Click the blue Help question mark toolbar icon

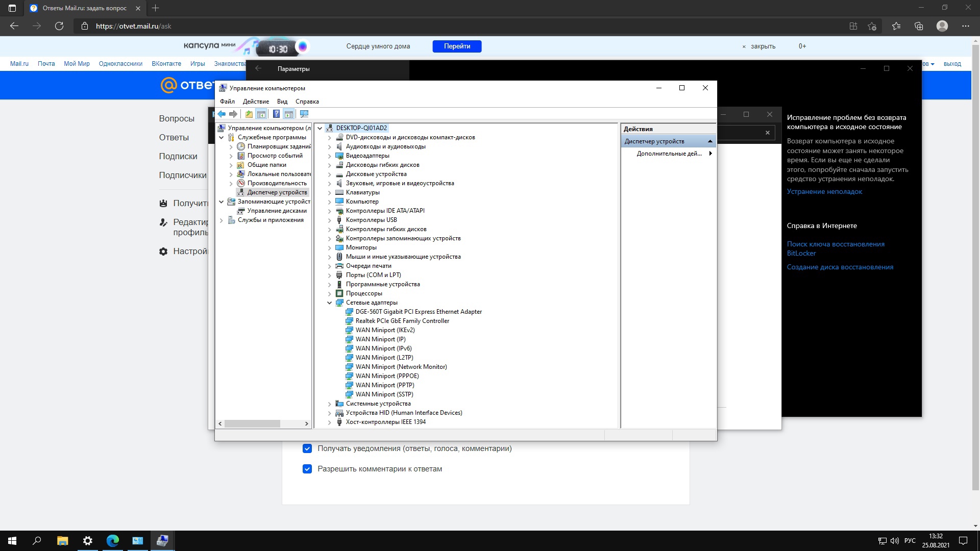[276, 114]
